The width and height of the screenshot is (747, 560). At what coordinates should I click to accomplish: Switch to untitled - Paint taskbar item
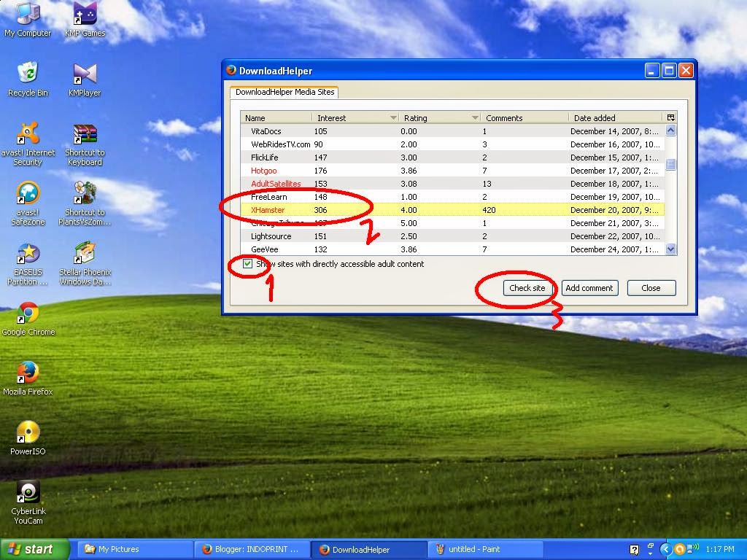(486, 549)
